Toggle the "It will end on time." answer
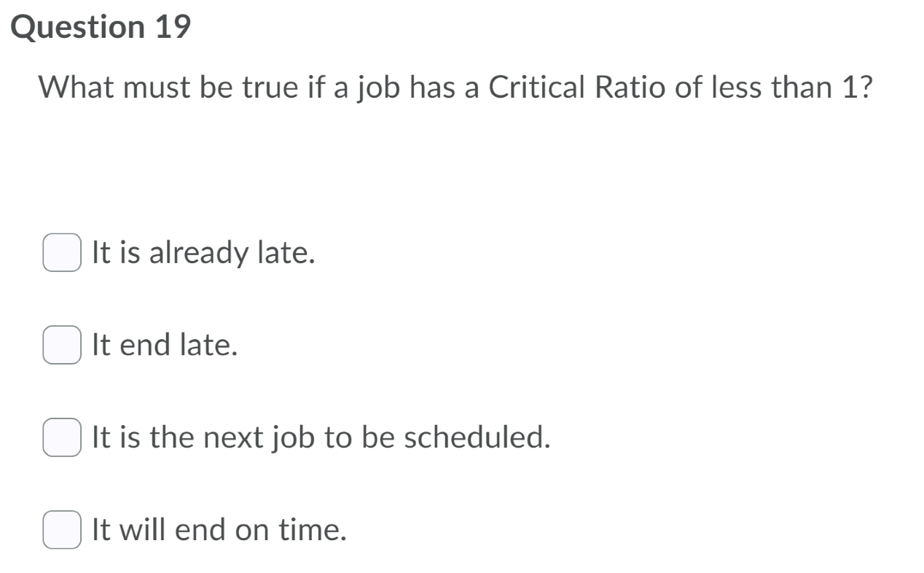924x573 pixels. (62, 526)
